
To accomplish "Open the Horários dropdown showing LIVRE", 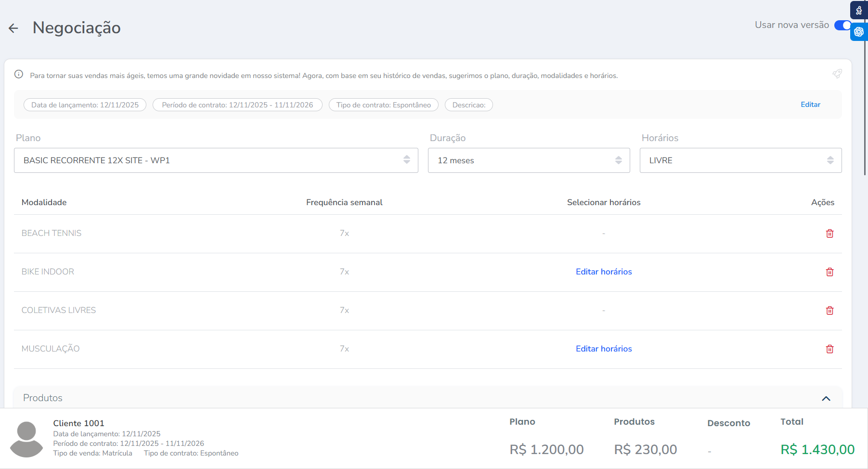I will coord(740,160).
